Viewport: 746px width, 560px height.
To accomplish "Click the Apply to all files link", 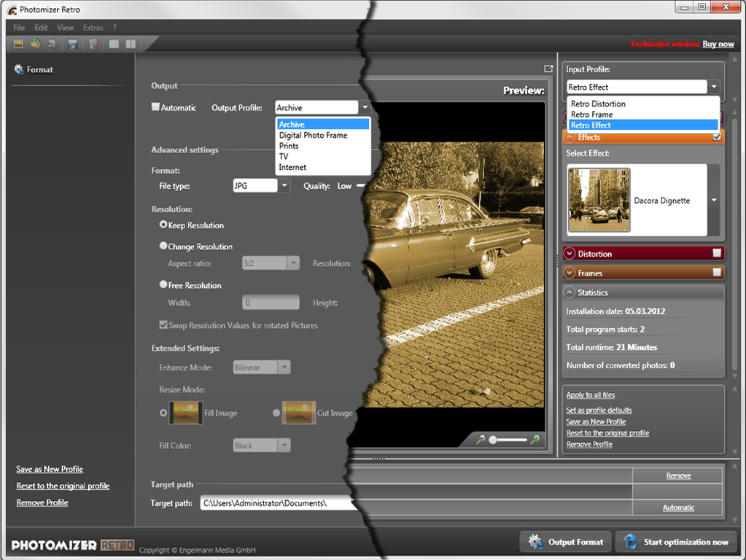I will point(591,395).
